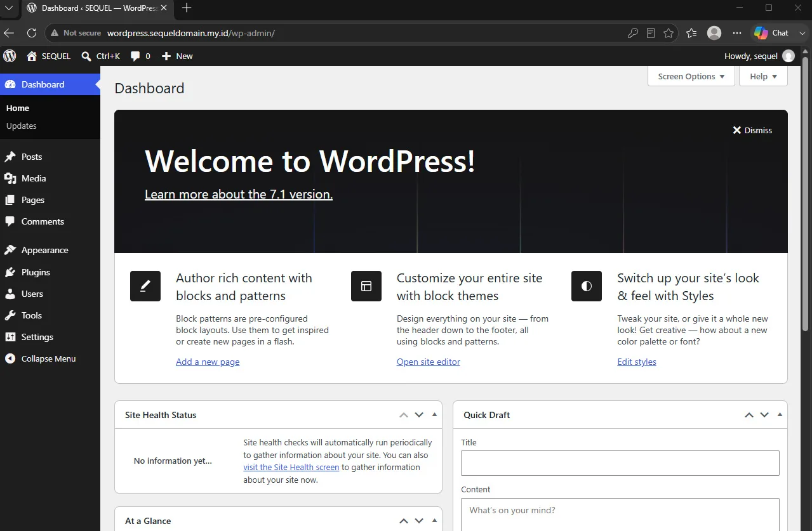Image resolution: width=812 pixels, height=531 pixels.
Task: Open the Ctrl+K search command palette
Action: 100,56
